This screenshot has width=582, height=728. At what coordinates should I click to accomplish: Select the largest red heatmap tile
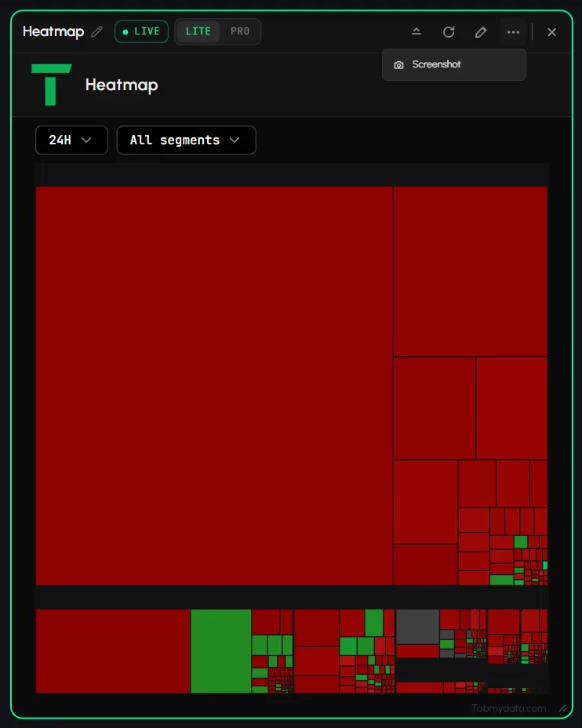coord(214,386)
